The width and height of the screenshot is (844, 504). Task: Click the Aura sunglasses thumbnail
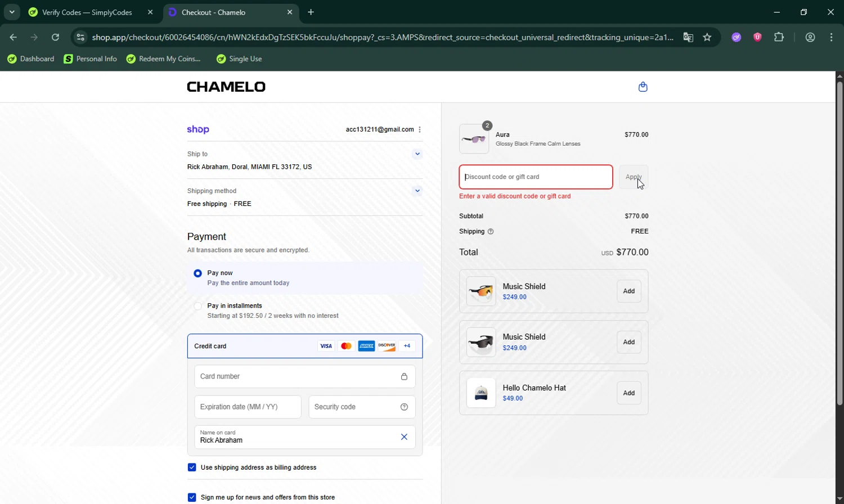pyautogui.click(x=474, y=139)
